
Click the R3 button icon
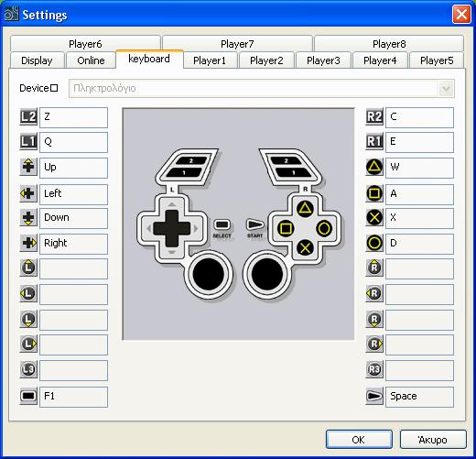(374, 370)
